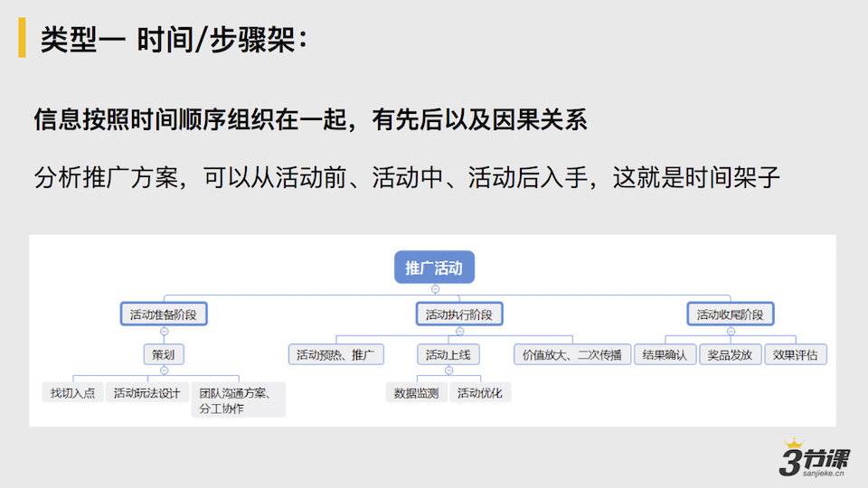Select the 价值放大、二次传播 node
Image resolution: width=868 pixels, height=488 pixels.
572,354
